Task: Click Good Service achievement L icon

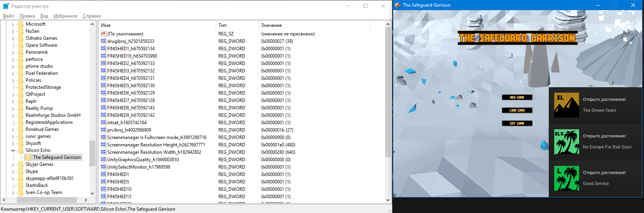Action: click(x=566, y=178)
